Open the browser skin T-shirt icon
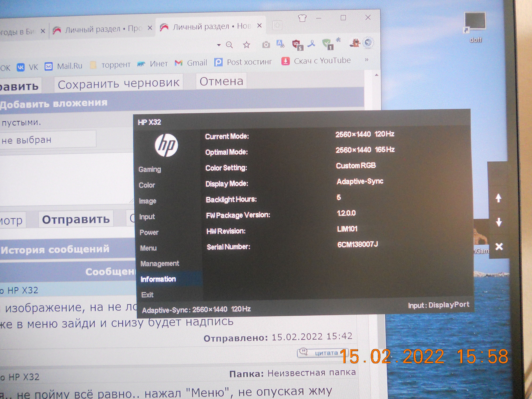Image resolution: width=532 pixels, height=399 pixels. (302, 18)
